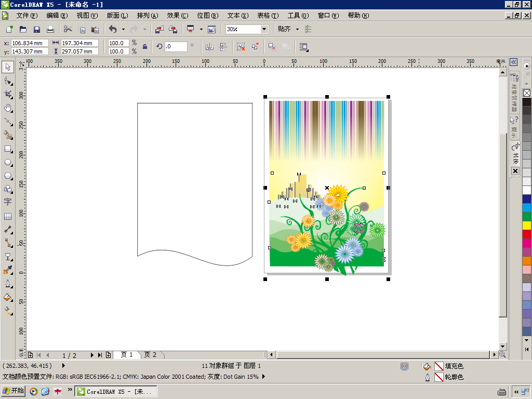Print the document
This screenshot has height=399, width=532.
tap(50, 29)
